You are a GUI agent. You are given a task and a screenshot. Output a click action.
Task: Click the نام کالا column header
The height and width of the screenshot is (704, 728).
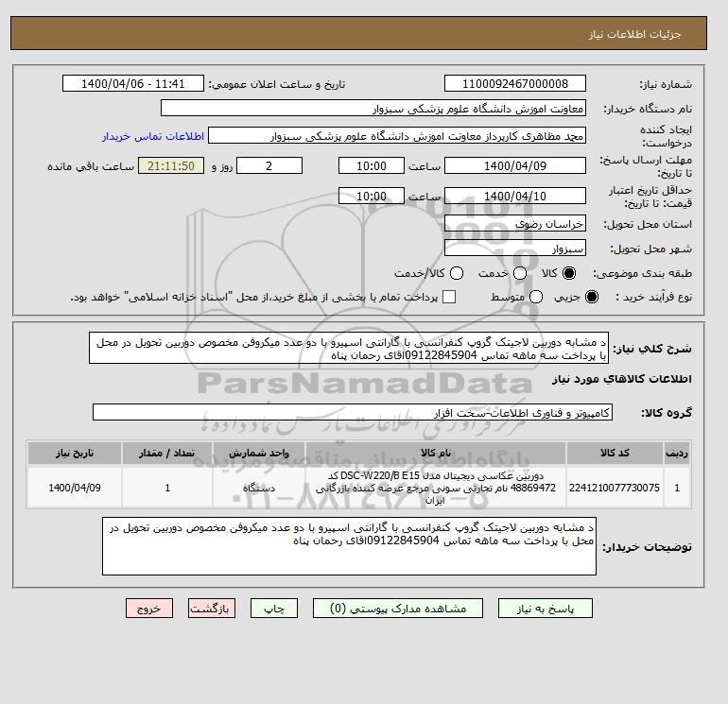pos(436,453)
